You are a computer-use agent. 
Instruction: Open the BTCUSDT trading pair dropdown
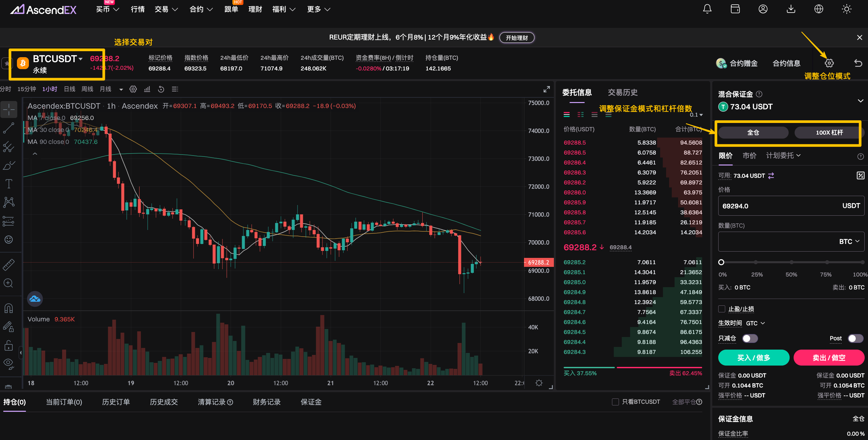(58, 59)
